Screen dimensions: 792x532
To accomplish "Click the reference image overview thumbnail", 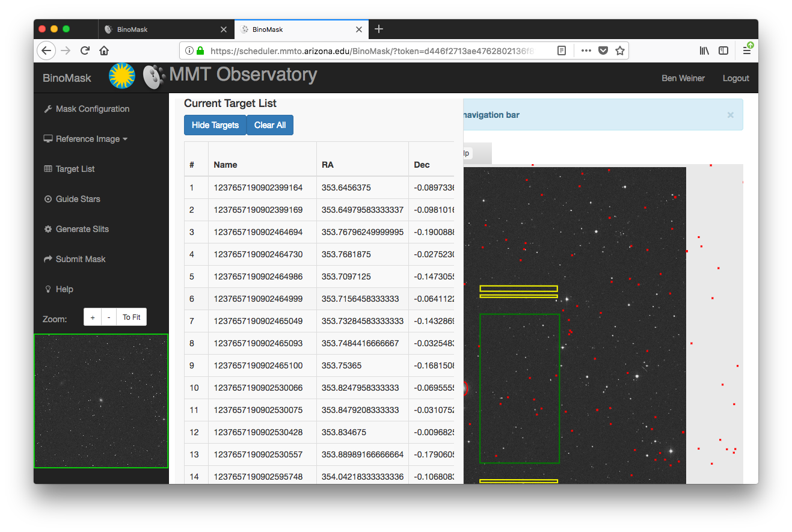I will [x=101, y=401].
